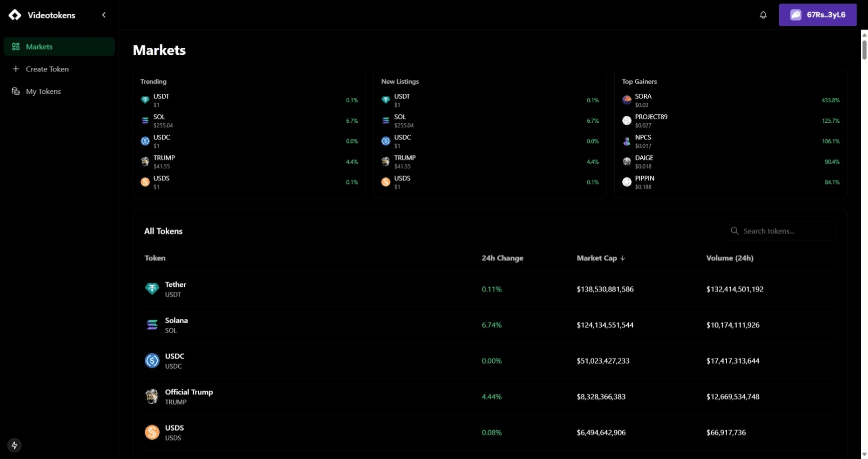Click the Videotokens diamond logo

[15, 15]
